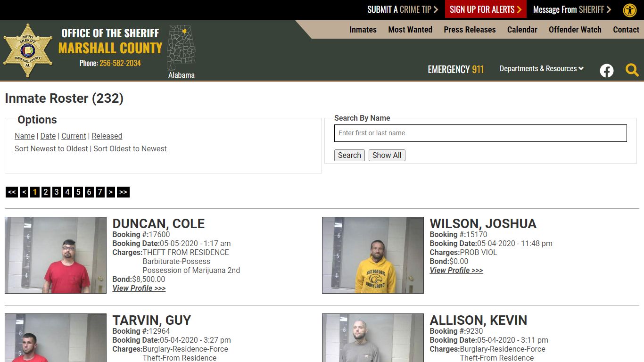
Task: Jump to last page with >> button
Action: 123,192
